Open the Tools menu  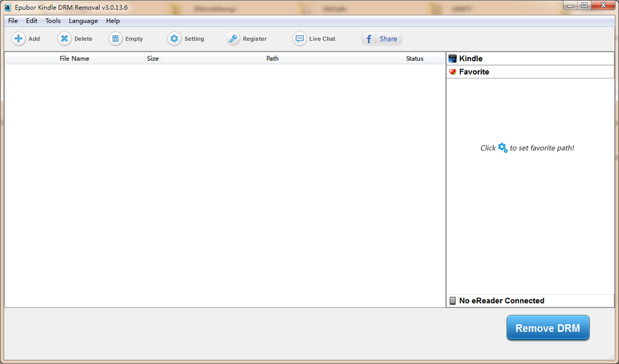pos(53,21)
